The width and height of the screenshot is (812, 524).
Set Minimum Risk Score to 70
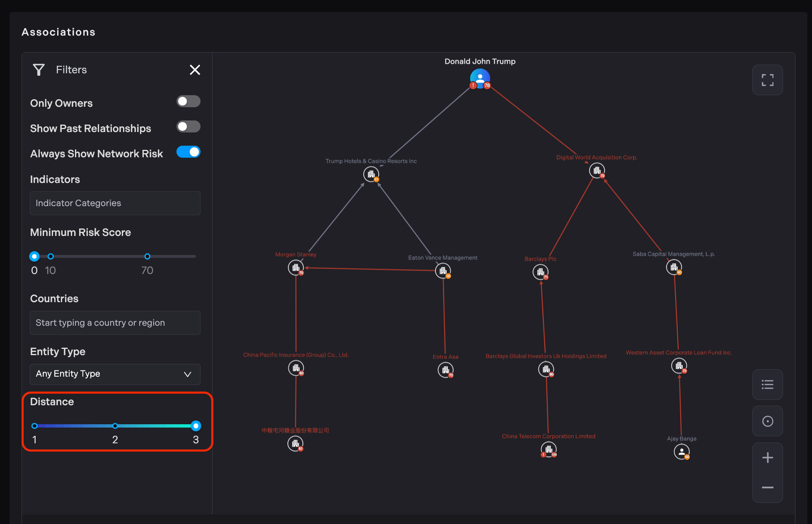(147, 257)
